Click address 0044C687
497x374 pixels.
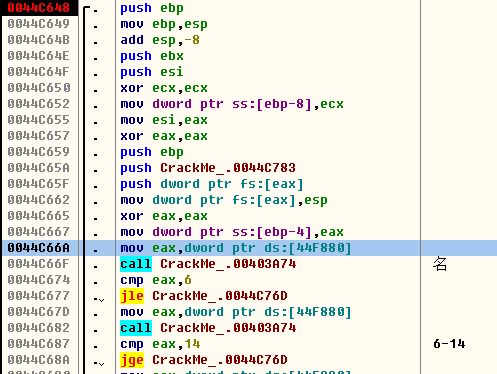click(39, 344)
